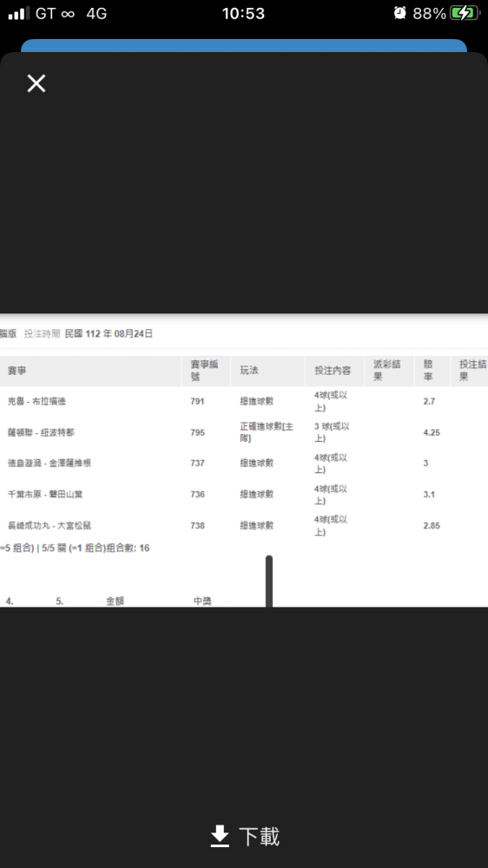This screenshot has height=868, width=488.
Task: Tap the 88% battery percentage text
Action: click(429, 13)
